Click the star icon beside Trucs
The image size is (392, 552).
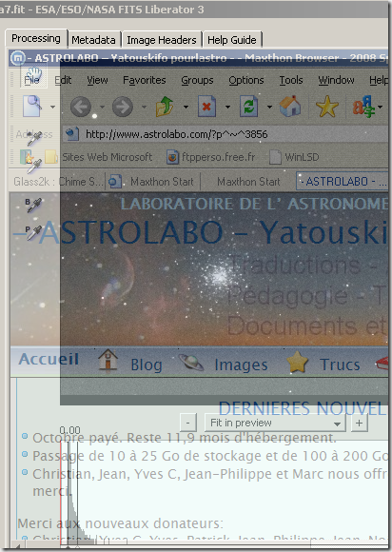[x=298, y=362]
